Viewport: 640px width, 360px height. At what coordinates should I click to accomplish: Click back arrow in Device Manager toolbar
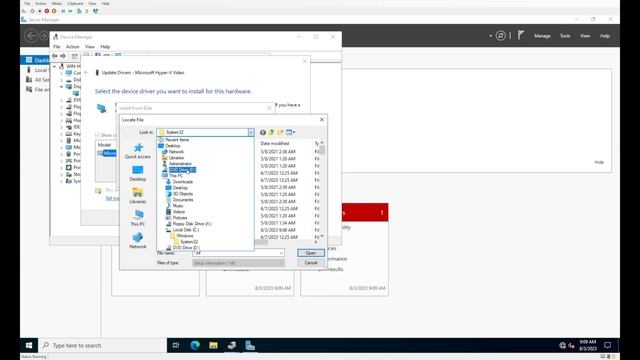55,56
